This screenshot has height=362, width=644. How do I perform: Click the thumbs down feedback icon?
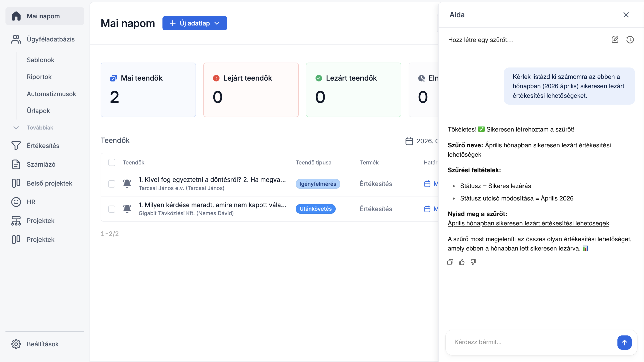pos(473,262)
